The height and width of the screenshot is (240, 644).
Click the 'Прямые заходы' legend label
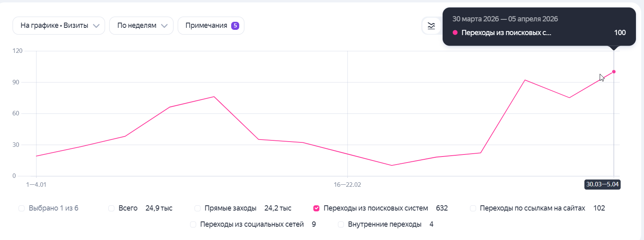click(x=230, y=208)
